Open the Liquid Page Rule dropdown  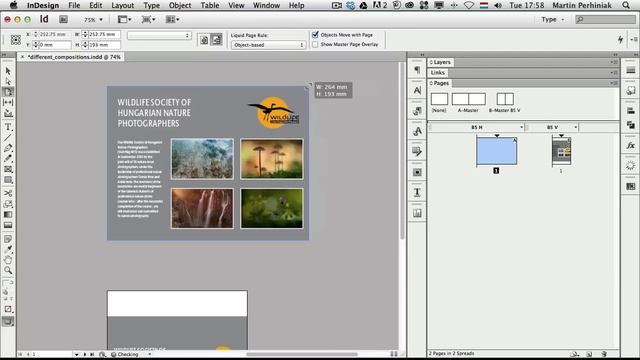(x=268, y=45)
